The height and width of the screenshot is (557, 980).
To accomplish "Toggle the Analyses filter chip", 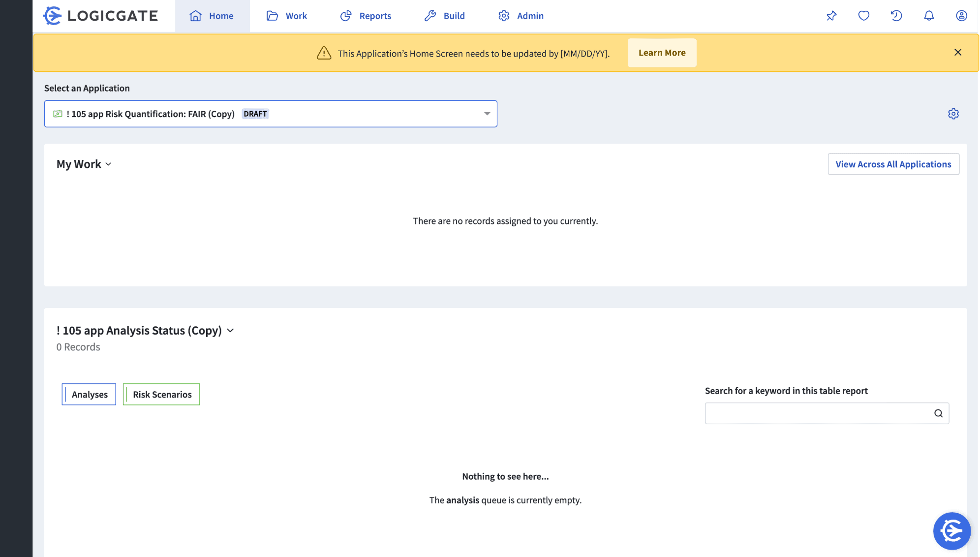I will coord(89,394).
